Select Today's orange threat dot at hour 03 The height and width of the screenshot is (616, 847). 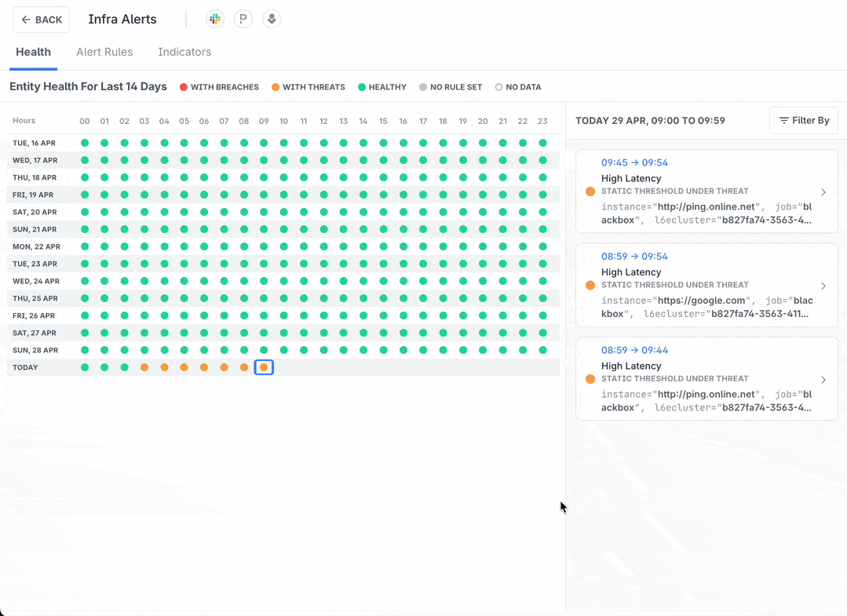[144, 367]
